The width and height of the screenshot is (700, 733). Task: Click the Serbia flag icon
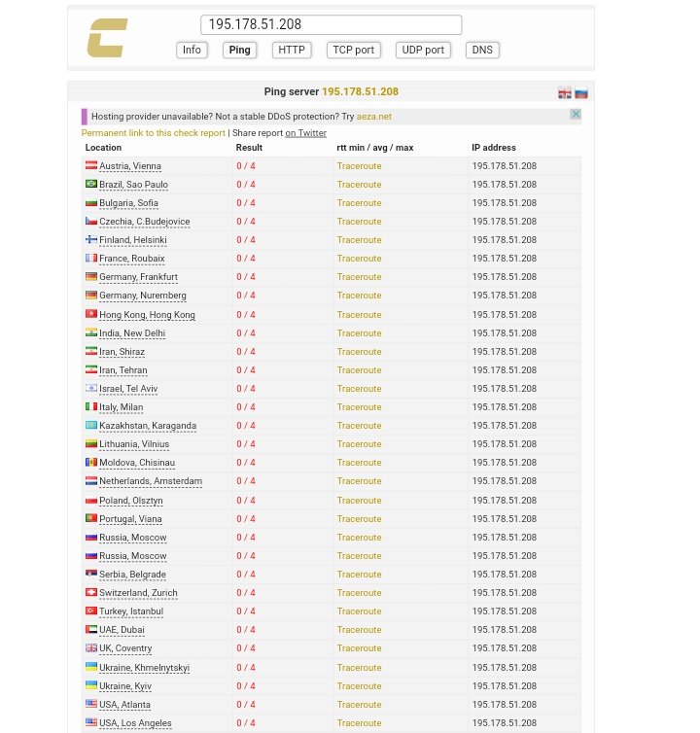click(91, 574)
